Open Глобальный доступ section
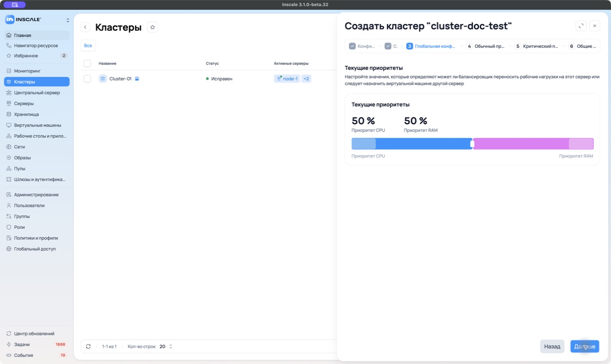 [37, 249]
